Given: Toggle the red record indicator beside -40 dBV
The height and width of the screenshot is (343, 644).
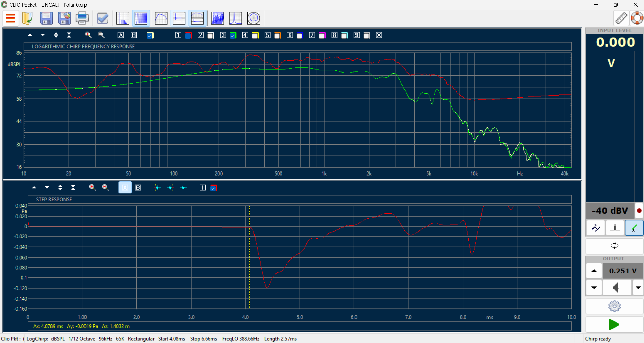Looking at the screenshot, I should 639,211.
